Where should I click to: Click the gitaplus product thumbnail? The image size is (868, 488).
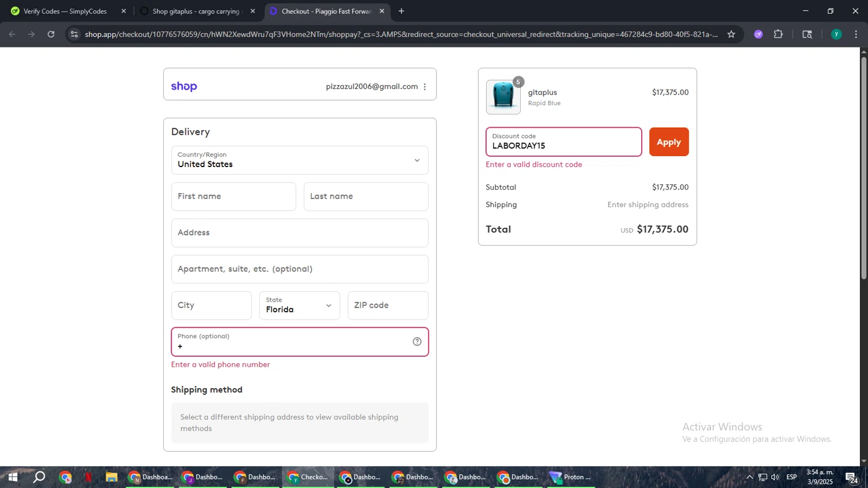pos(503,97)
